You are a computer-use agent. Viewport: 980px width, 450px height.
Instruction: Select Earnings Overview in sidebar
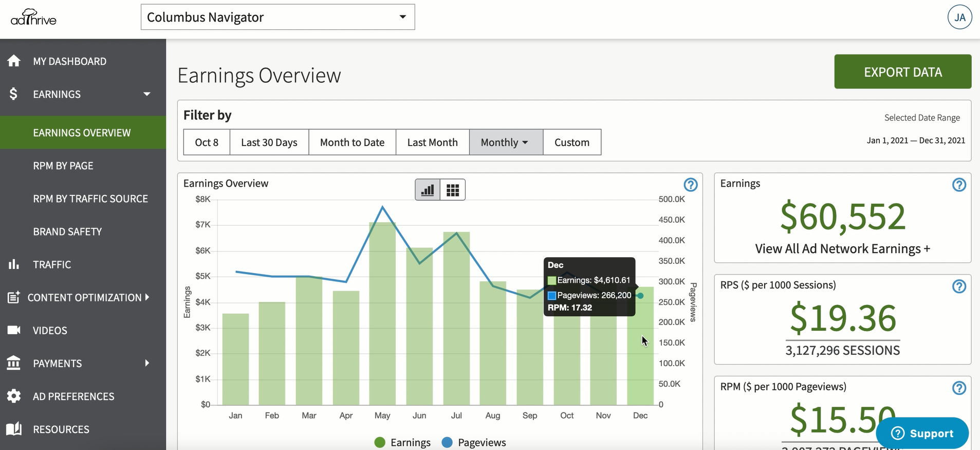pyautogui.click(x=82, y=133)
